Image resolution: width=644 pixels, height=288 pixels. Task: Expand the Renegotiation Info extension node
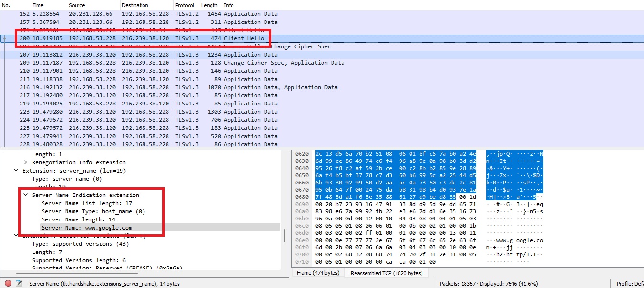[x=25, y=162]
